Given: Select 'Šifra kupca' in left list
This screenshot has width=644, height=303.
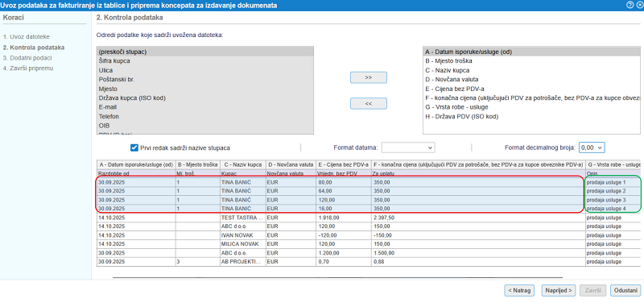Looking at the screenshot, I should pyautogui.click(x=205, y=61).
